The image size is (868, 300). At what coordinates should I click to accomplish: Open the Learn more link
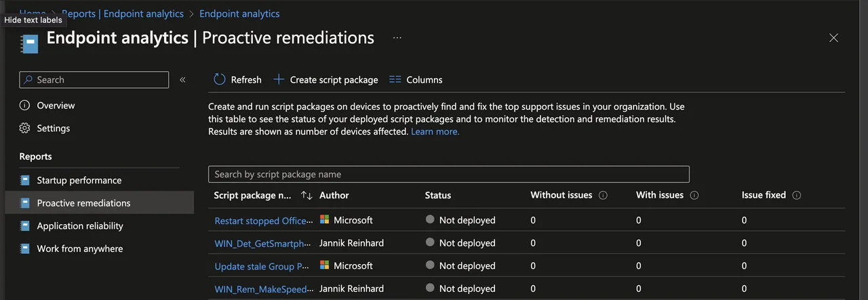435,131
